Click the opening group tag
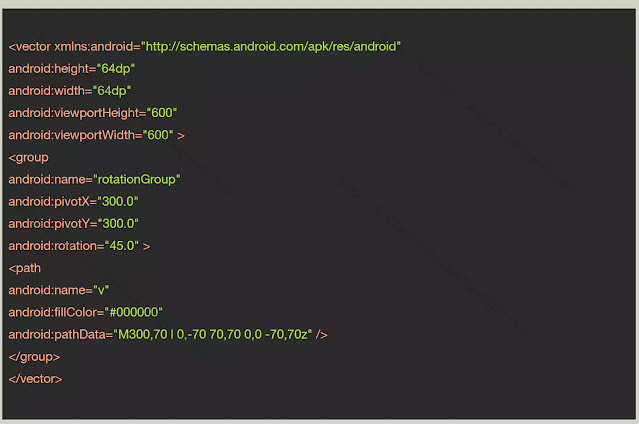Image resolution: width=639 pixels, height=424 pixels. pos(28,157)
